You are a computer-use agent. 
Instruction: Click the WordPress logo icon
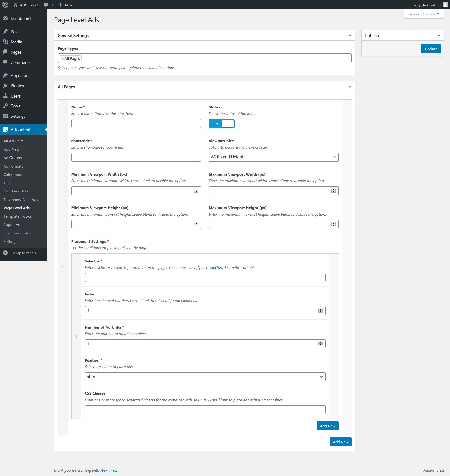5,5
